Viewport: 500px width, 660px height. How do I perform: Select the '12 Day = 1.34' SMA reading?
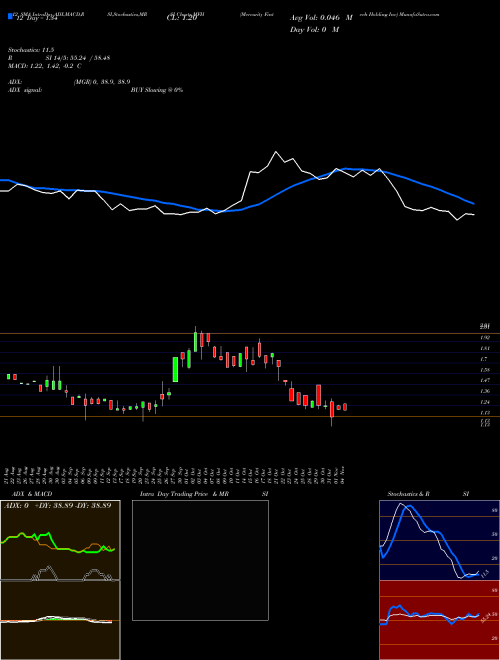point(35,19)
